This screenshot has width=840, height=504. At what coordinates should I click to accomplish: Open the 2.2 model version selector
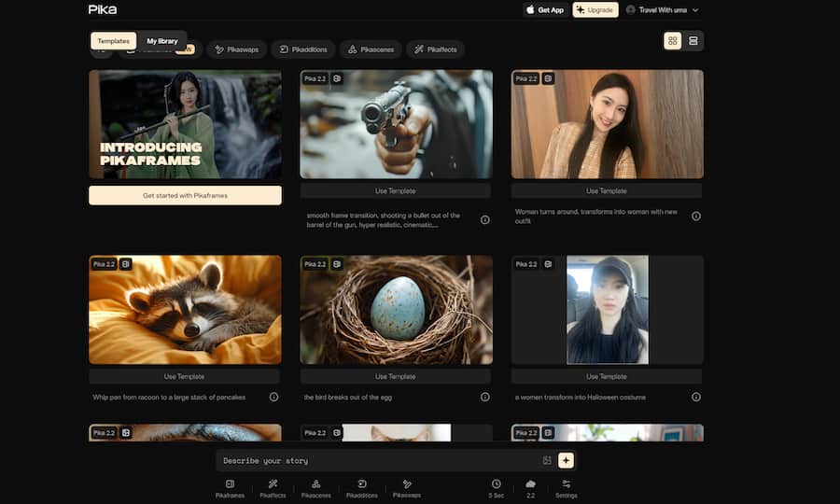point(530,488)
